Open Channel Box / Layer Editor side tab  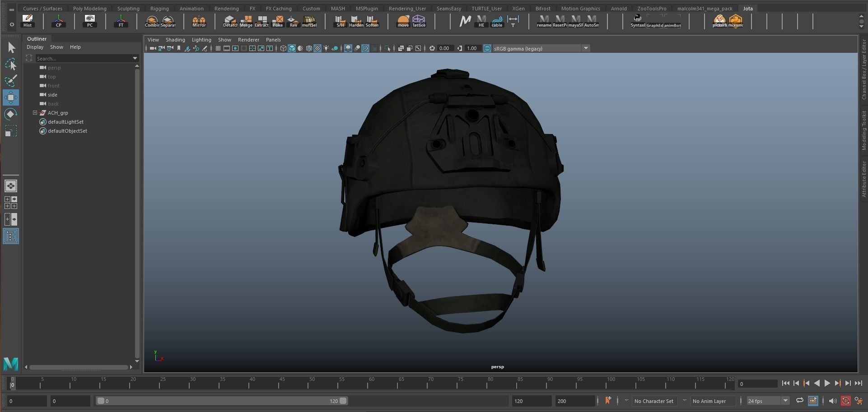pyautogui.click(x=863, y=69)
